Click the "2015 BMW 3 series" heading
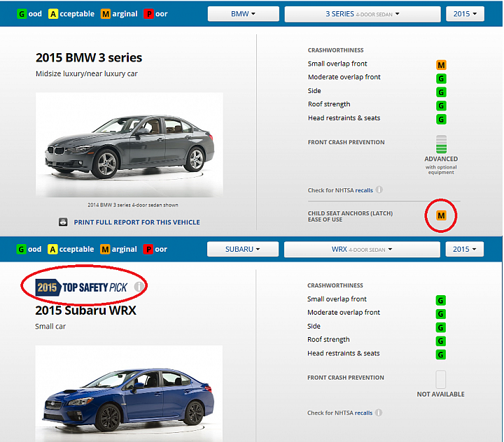The image size is (504, 442). (x=89, y=58)
